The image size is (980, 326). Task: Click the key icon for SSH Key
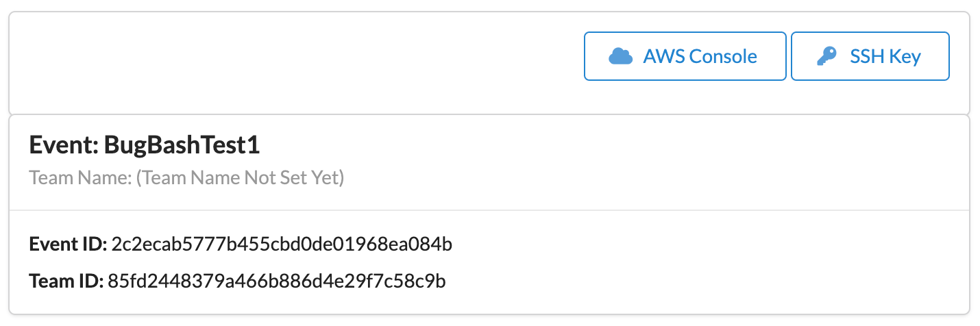pos(826,56)
